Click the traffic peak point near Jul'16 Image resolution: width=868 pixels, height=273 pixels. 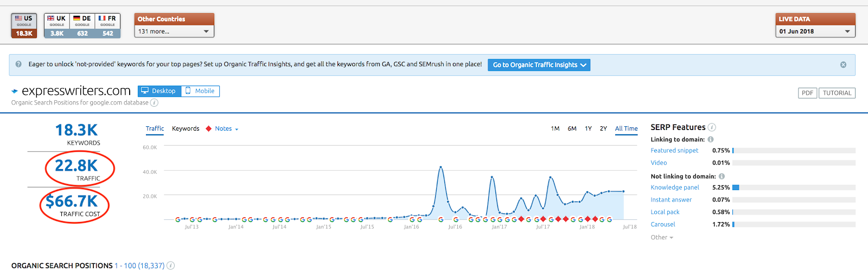point(441,167)
